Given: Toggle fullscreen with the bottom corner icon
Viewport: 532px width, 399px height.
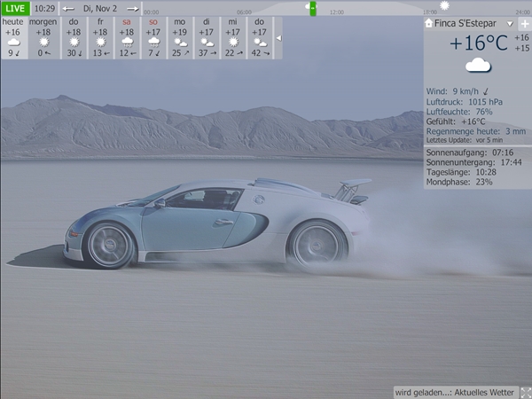Looking at the screenshot, I should 526,393.
